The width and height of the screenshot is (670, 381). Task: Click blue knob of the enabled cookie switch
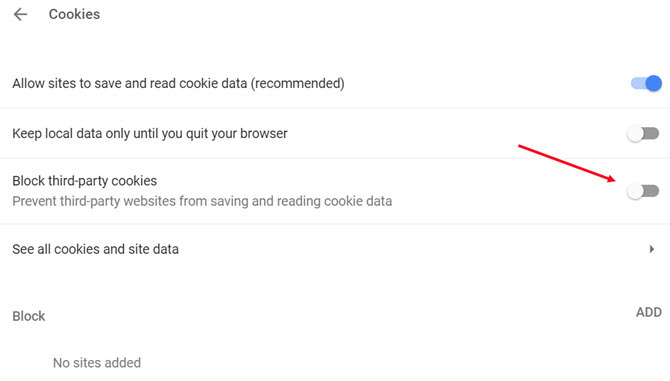pyautogui.click(x=654, y=83)
